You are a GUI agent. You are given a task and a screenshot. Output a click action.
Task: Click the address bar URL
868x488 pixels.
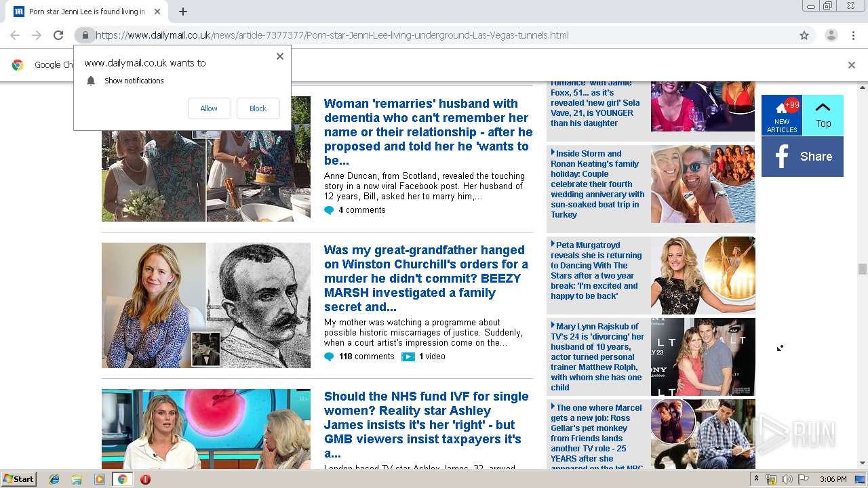[332, 35]
